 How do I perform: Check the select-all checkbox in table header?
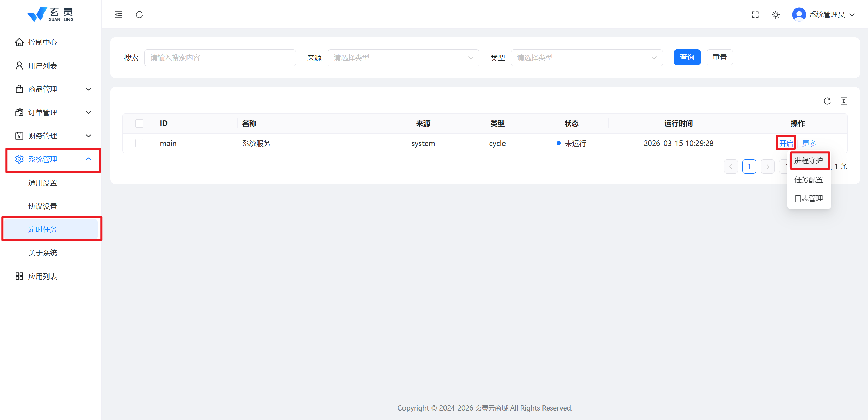tap(139, 123)
